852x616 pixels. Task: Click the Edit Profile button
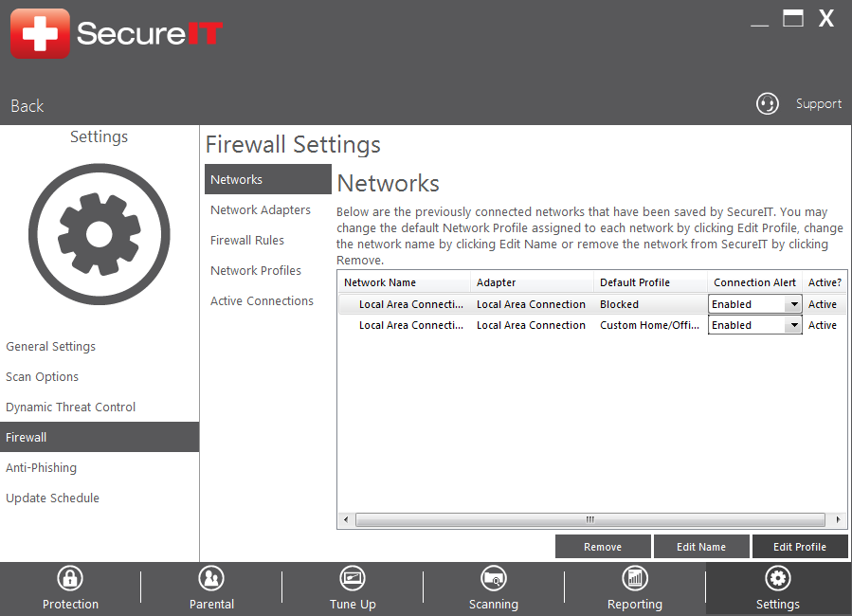pos(800,547)
